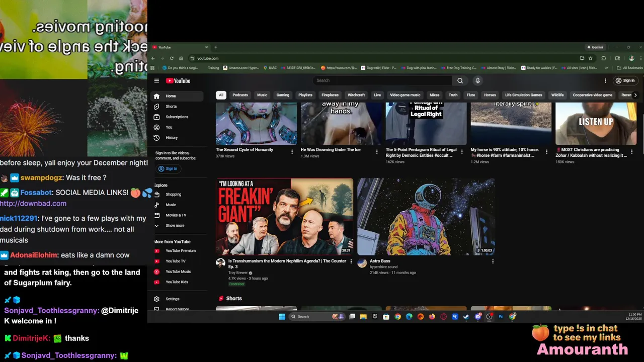Open the You sidebar item

(178, 127)
